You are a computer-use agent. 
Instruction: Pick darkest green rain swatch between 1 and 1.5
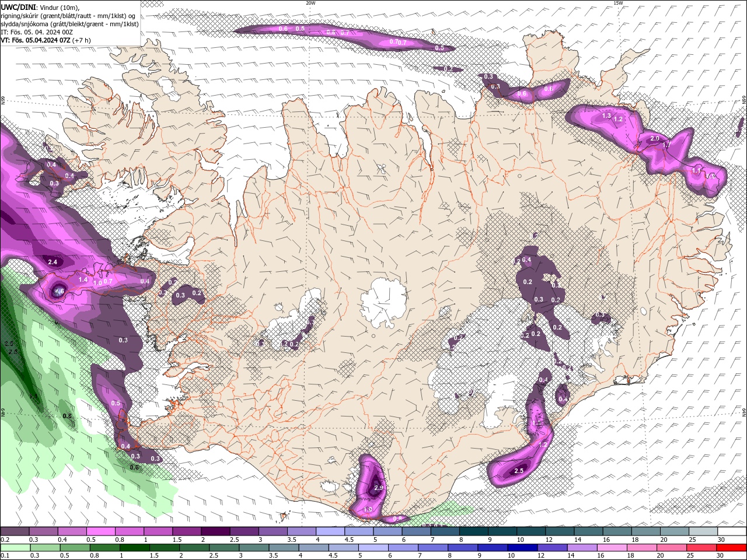point(134,547)
